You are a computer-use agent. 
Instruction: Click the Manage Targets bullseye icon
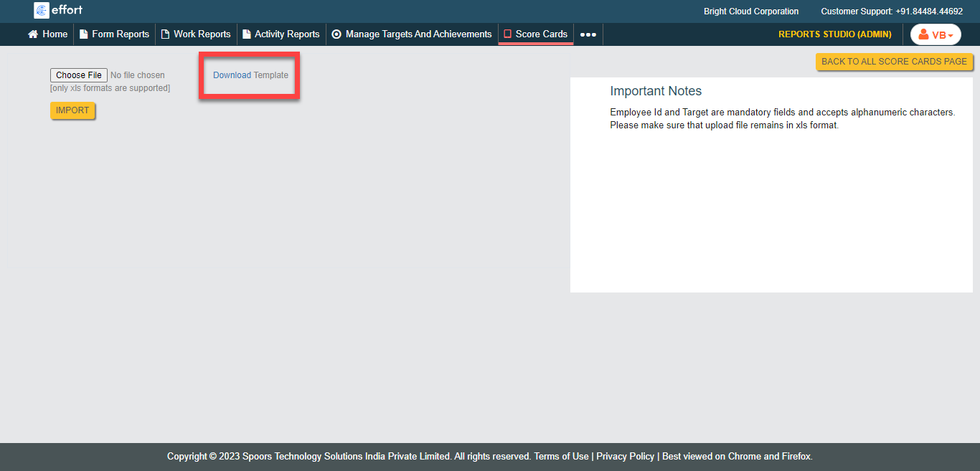(336, 34)
